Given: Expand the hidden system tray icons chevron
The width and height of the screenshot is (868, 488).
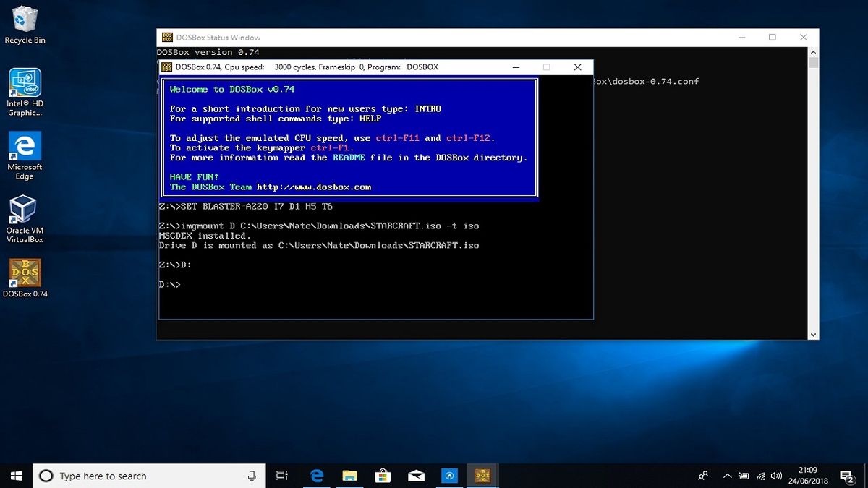Looking at the screenshot, I should click(727, 476).
